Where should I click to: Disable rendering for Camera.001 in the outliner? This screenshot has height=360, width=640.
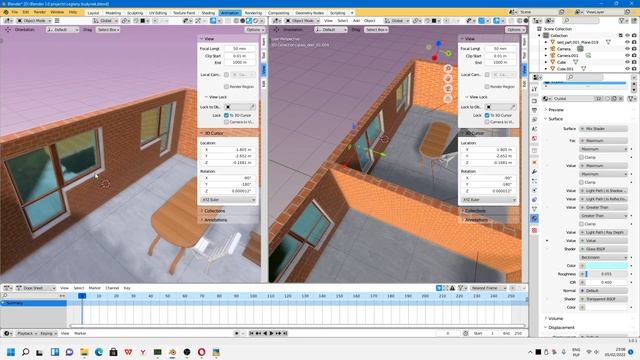click(634, 55)
